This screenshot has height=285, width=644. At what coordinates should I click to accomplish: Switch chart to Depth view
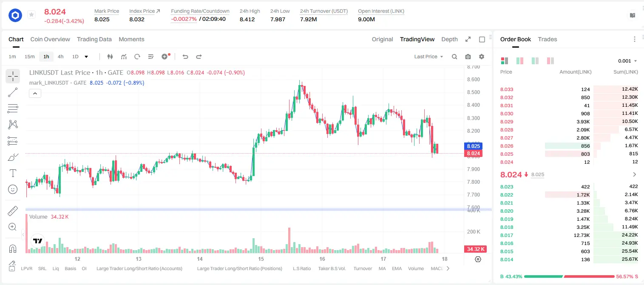coord(449,39)
